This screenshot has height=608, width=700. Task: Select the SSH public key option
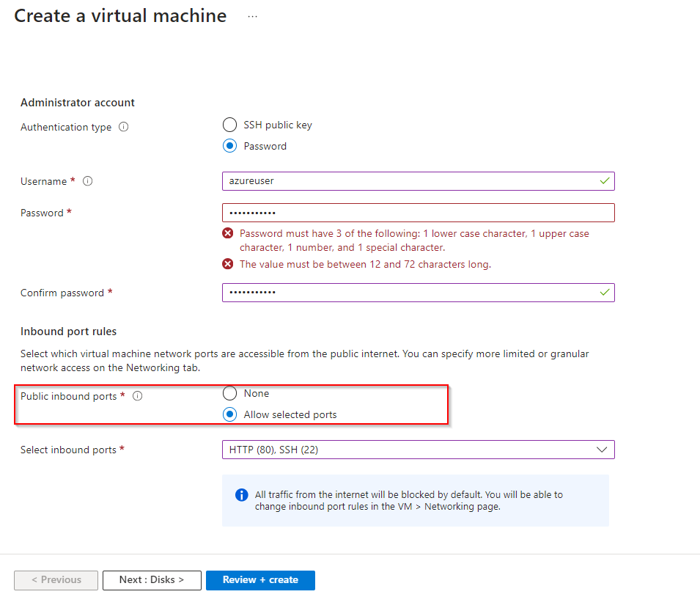230,125
